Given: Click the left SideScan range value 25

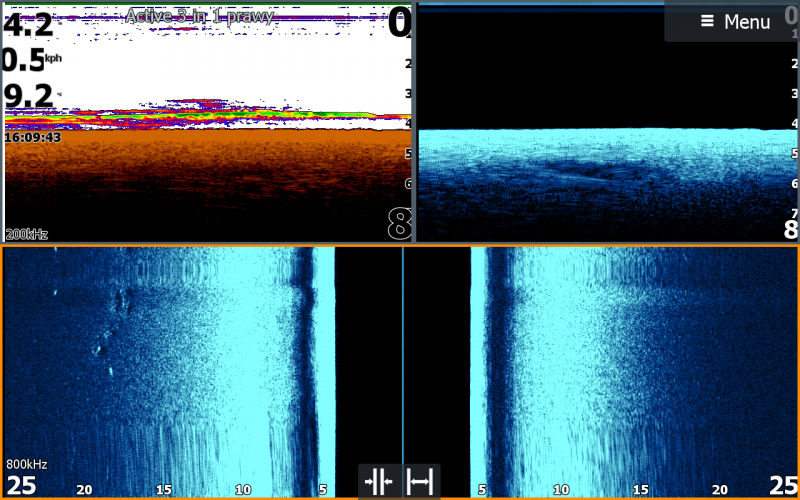Looking at the screenshot, I should [22, 487].
